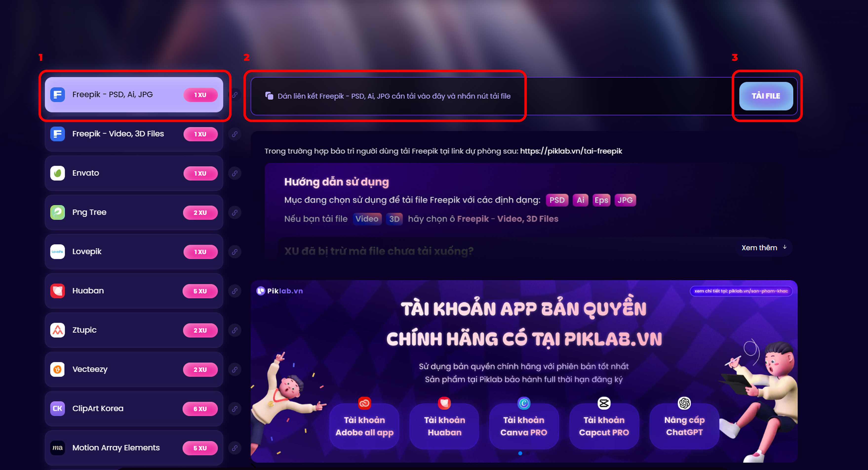Click the link icon beside Vecteezy
This screenshot has height=470, width=868.
[235, 369]
